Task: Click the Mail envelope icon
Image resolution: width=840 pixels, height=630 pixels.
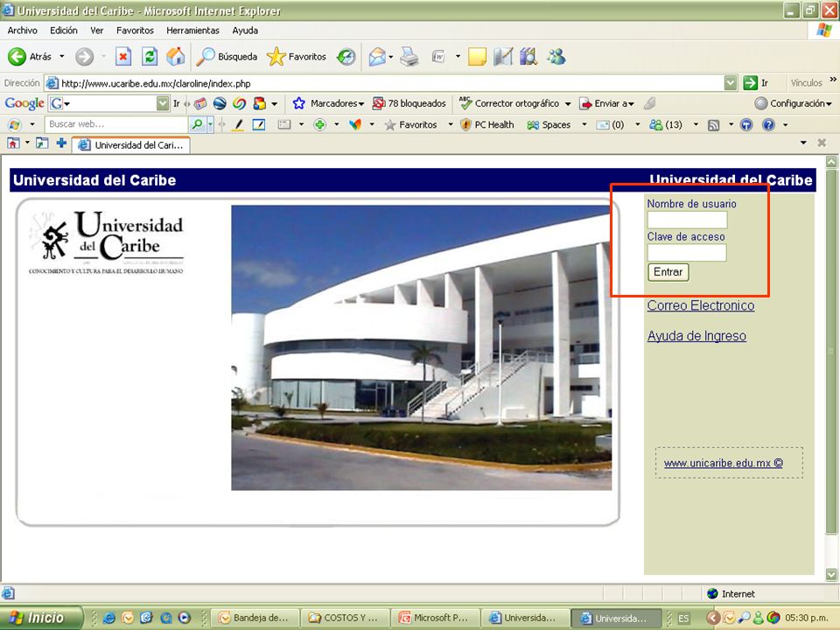Action: coord(377,56)
